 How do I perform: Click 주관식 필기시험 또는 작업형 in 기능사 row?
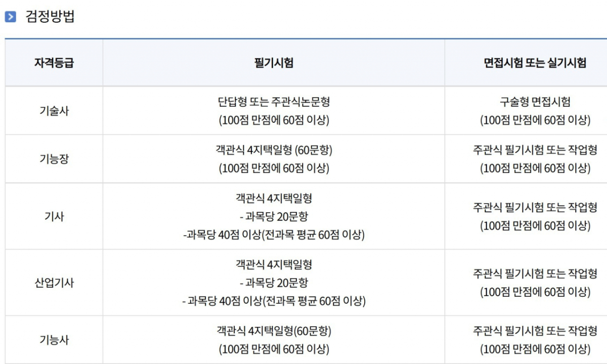tap(535, 331)
